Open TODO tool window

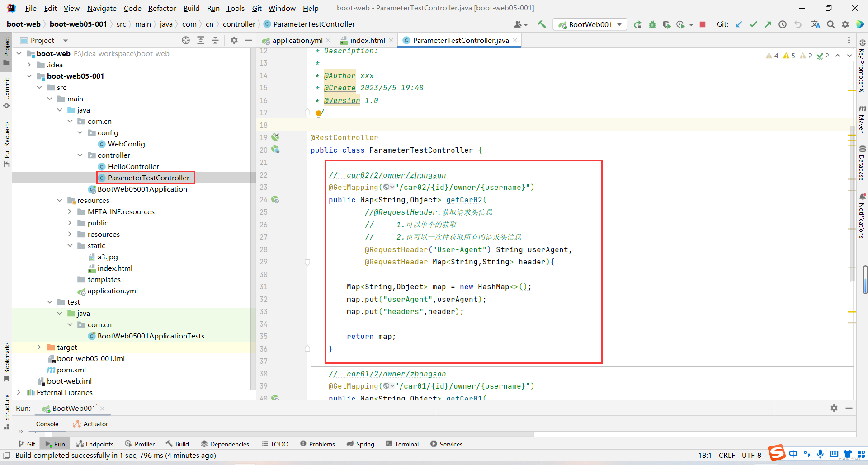coord(275,444)
